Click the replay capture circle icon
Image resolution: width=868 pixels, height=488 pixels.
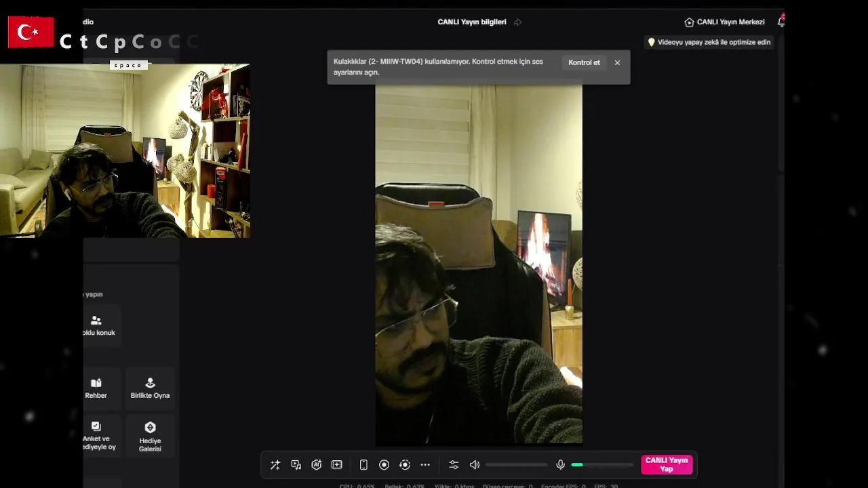pyautogui.click(x=405, y=465)
